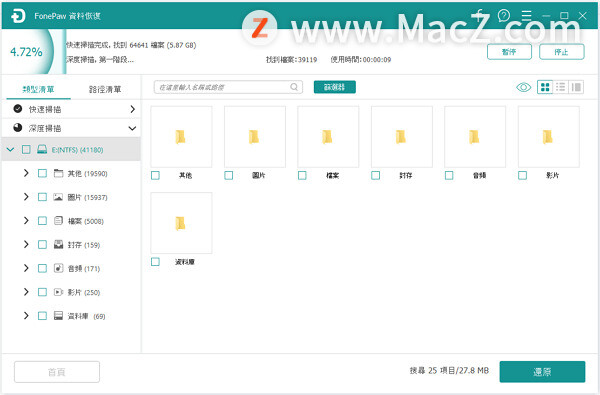
Task: Collapse the E:(NTFS) drive node
Action: [x=10, y=149]
